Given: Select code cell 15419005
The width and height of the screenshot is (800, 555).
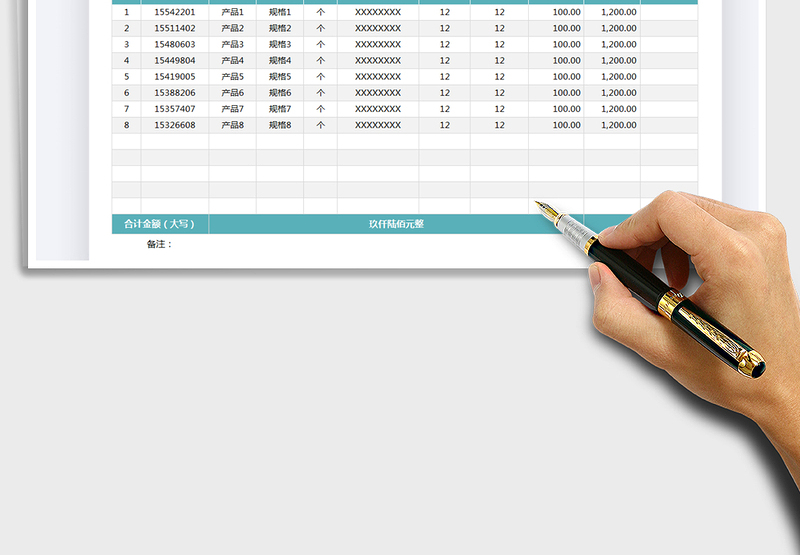Looking at the screenshot, I should [175, 76].
